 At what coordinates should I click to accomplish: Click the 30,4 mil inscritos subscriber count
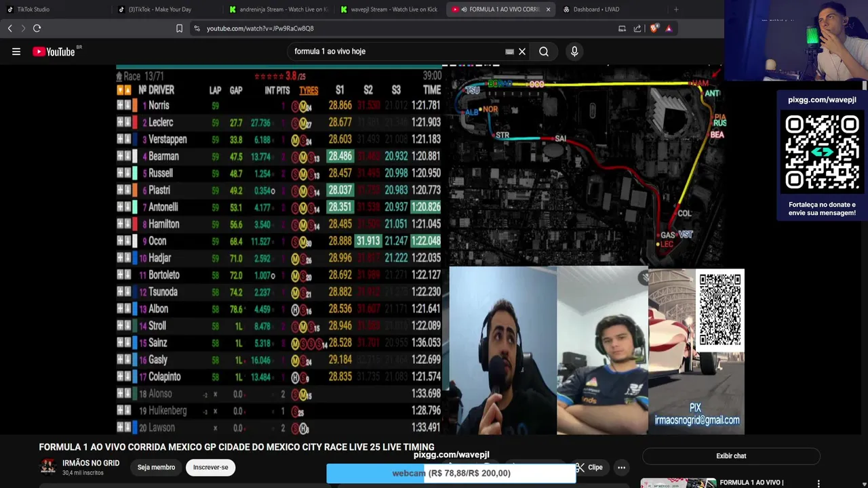point(83,472)
